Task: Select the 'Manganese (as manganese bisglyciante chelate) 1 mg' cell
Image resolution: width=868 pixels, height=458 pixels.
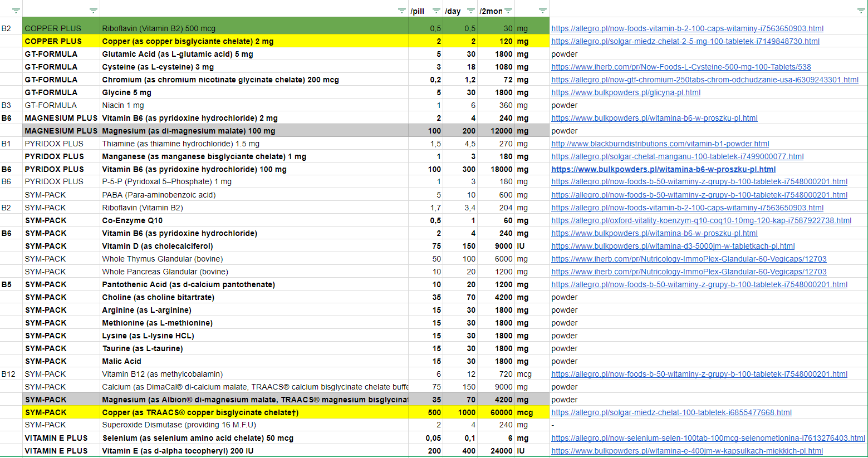Action: tap(254, 156)
